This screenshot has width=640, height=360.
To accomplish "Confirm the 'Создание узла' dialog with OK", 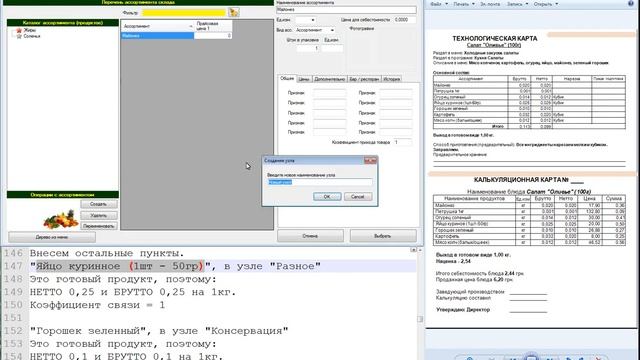I will pos(327,196).
